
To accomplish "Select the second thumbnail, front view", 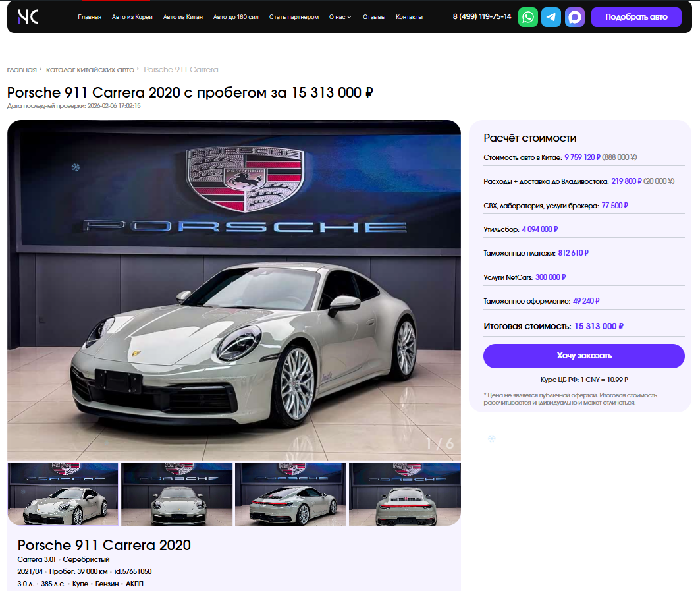I will (x=176, y=494).
